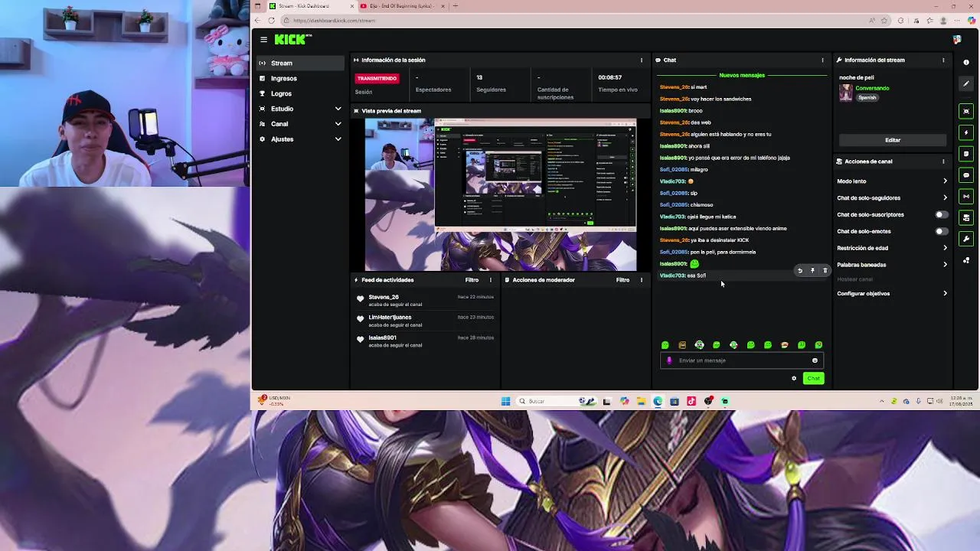Click the Conversando category link
Viewport: 980px width, 551px height.
coord(872,88)
